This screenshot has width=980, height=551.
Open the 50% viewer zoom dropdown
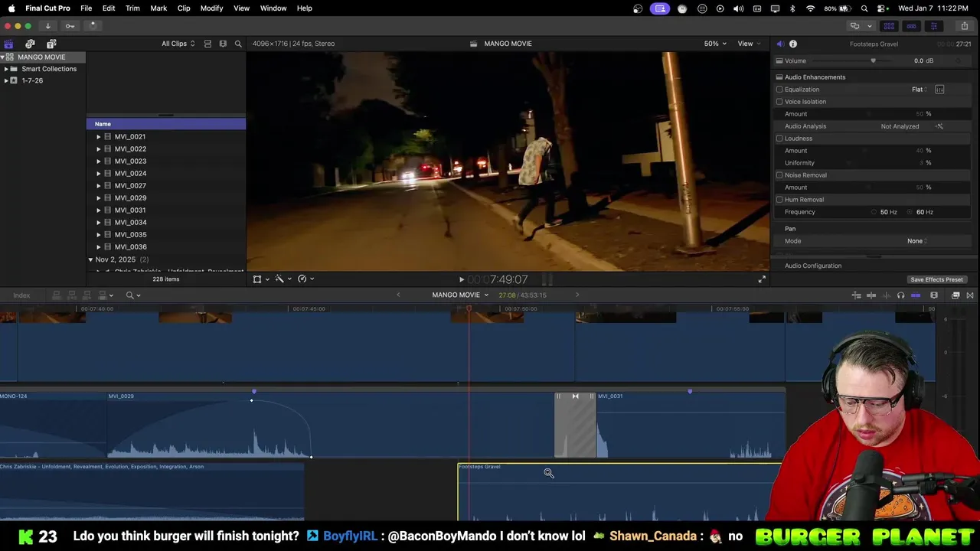tap(715, 44)
